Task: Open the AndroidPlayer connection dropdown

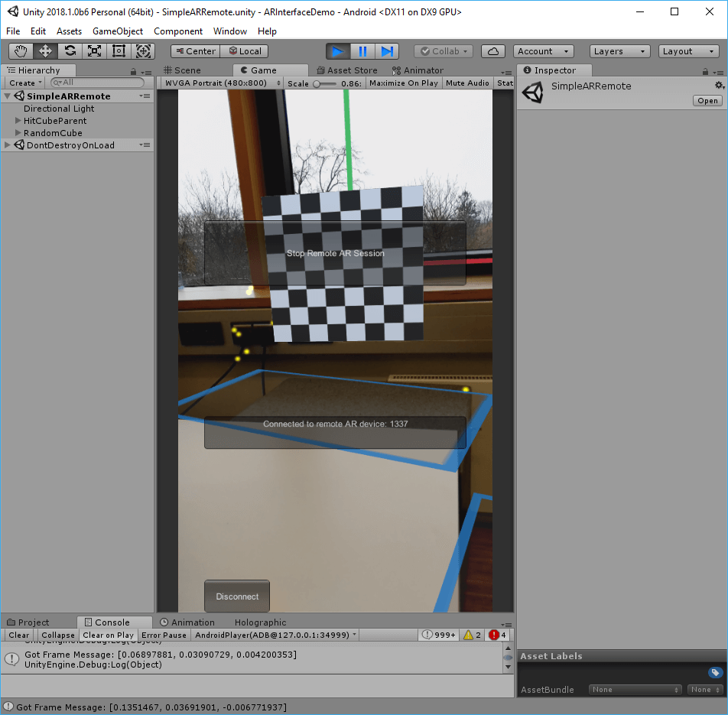Action: (275, 635)
